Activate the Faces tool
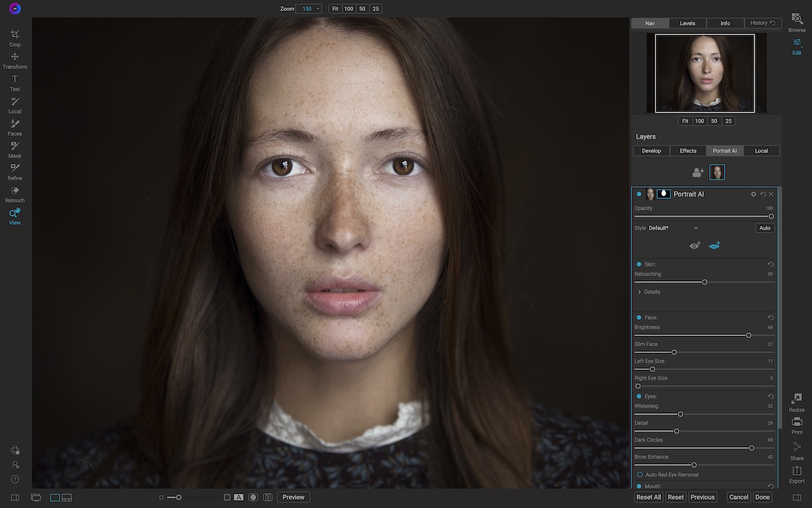 14,125
